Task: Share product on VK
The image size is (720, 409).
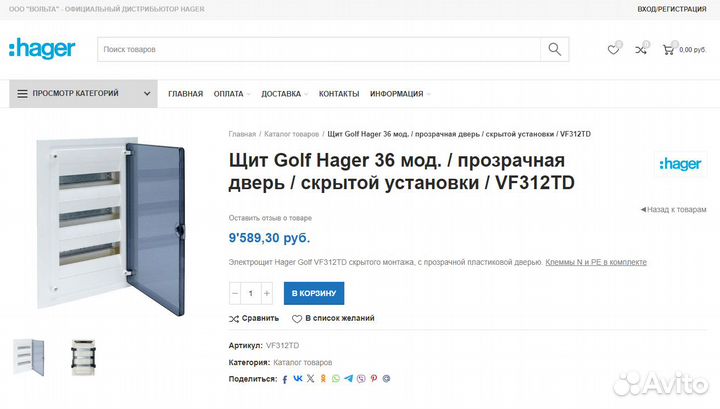Action: pos(298,379)
